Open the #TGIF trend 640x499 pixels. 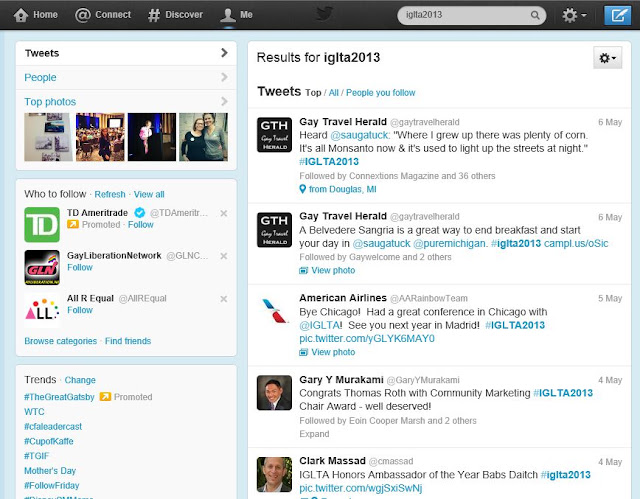pos(36,456)
